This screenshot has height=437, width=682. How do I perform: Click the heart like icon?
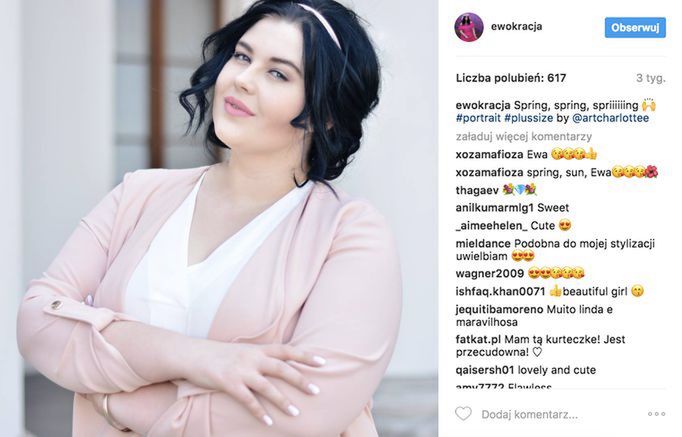(x=463, y=414)
